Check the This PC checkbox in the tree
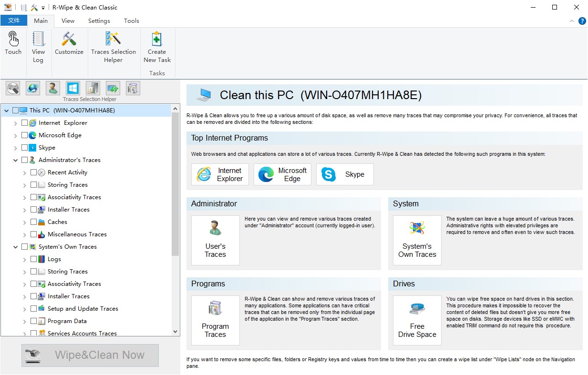The height and width of the screenshot is (375, 588). click(14, 110)
